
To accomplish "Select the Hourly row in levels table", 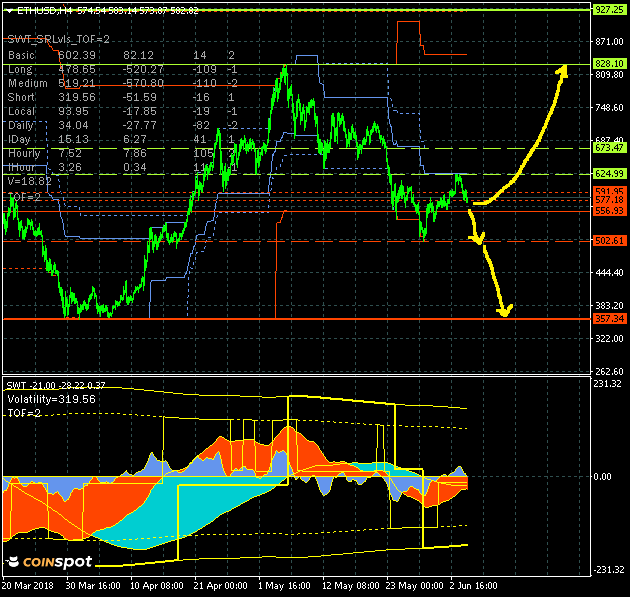I will click(23, 153).
